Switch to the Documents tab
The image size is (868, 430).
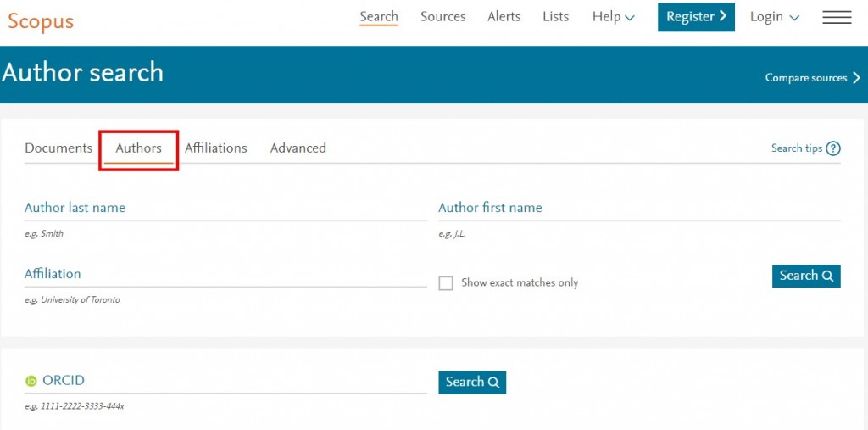[x=58, y=148]
